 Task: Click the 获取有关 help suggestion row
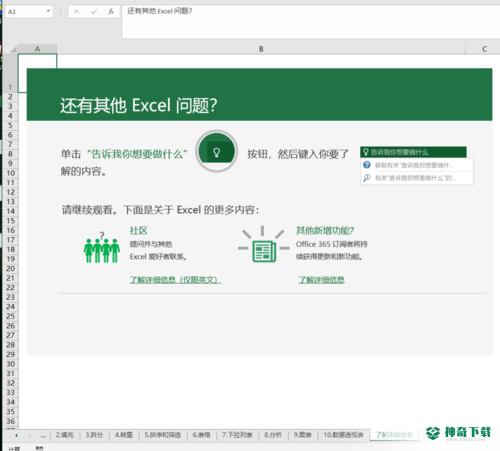point(417,165)
